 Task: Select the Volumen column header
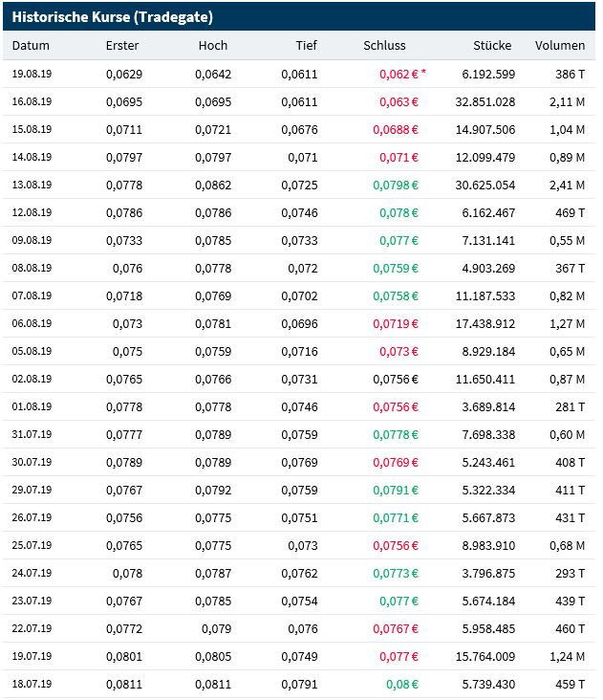560,45
